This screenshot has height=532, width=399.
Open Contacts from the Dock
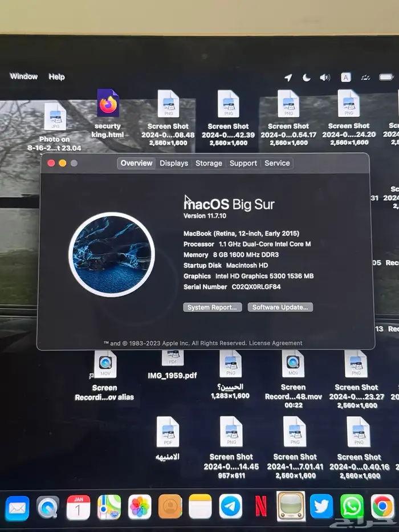coord(170,506)
